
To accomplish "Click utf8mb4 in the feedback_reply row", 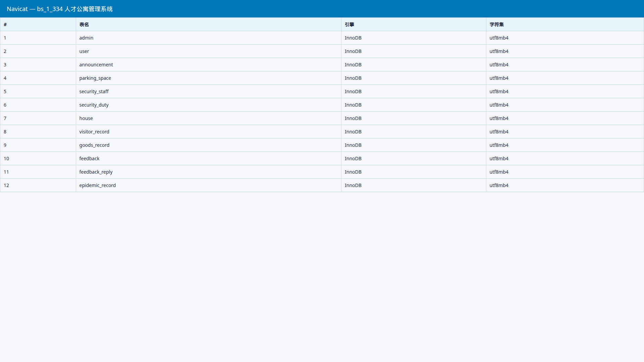I will point(499,172).
